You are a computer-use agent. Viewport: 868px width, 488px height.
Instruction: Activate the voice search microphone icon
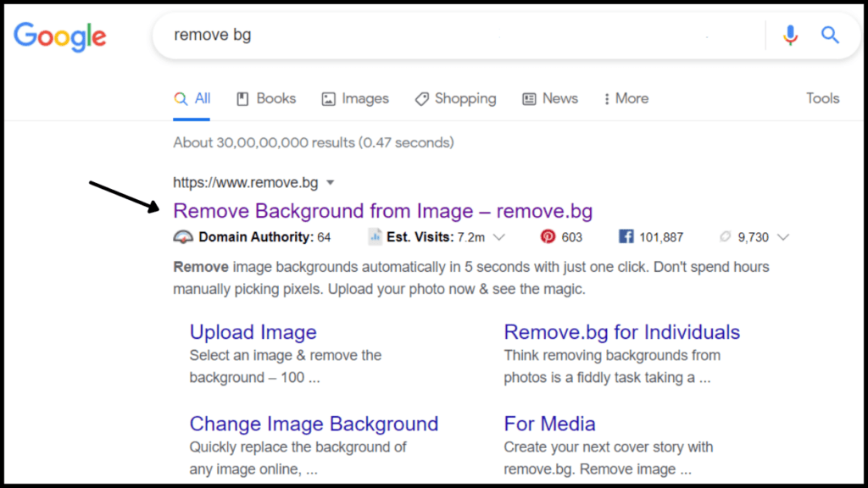pyautogui.click(x=790, y=35)
